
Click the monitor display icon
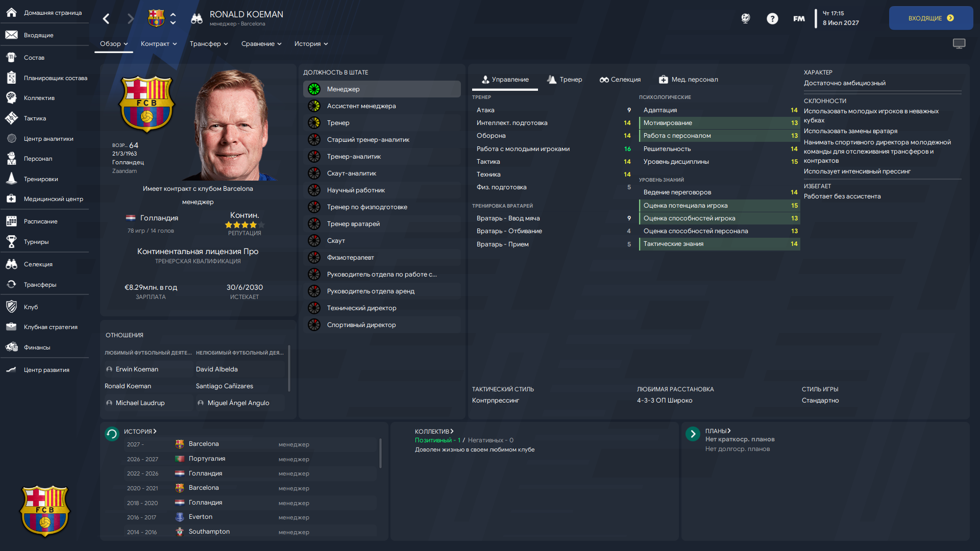pos(959,44)
